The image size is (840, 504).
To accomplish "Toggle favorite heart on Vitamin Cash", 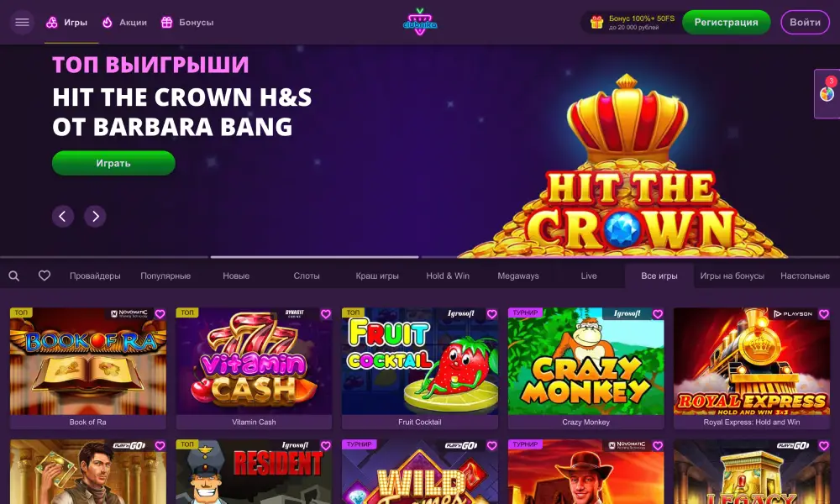I will tap(326, 314).
